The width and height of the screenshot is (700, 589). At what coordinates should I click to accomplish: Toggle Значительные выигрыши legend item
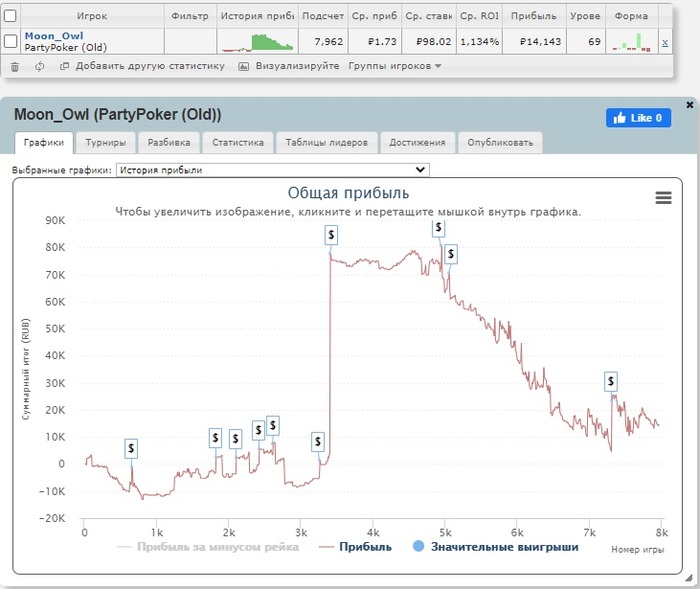(x=496, y=547)
